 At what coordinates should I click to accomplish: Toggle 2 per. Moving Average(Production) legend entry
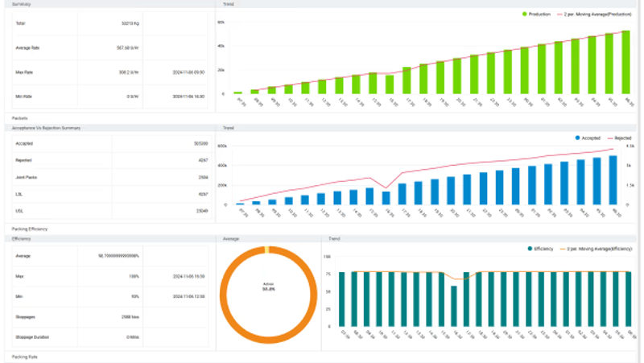point(594,14)
